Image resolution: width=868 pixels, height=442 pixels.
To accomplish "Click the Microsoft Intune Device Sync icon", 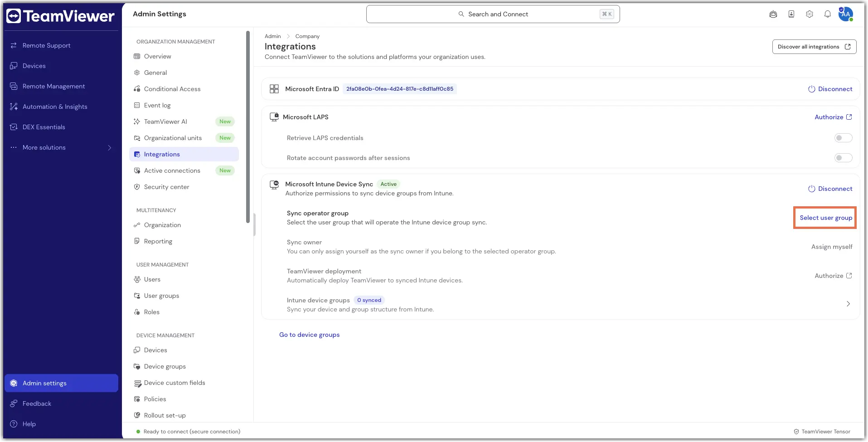I will tap(274, 185).
